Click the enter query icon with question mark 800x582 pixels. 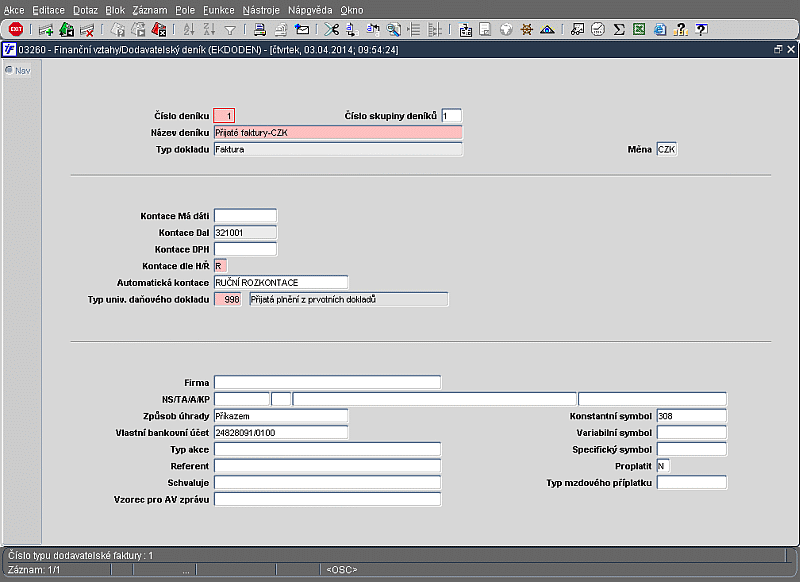click(118, 30)
